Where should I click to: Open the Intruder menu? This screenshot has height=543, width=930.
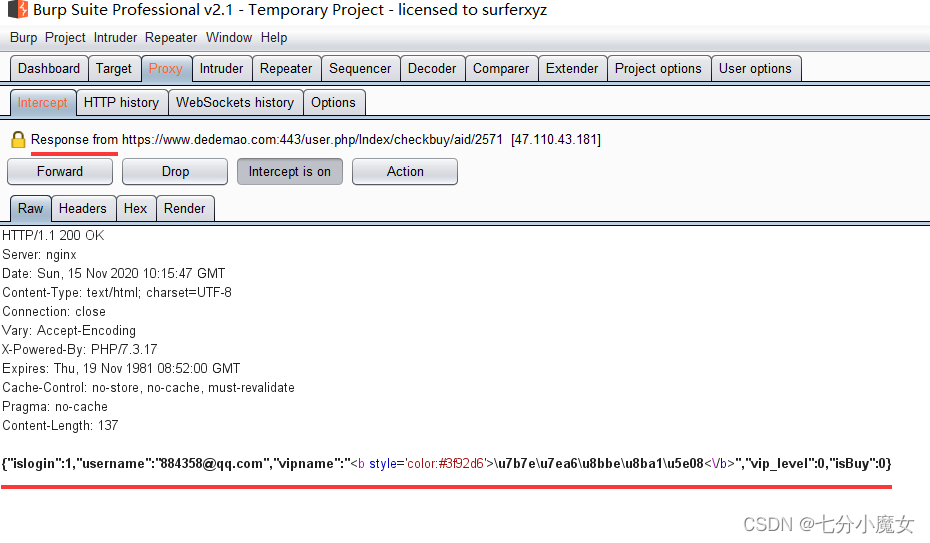(115, 37)
